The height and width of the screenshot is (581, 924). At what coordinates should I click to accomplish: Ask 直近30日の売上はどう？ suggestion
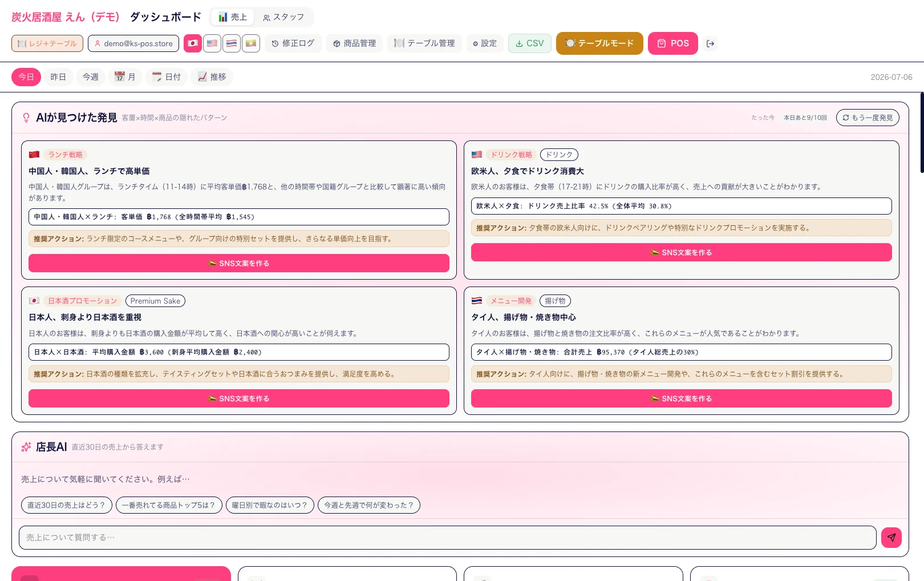point(67,505)
